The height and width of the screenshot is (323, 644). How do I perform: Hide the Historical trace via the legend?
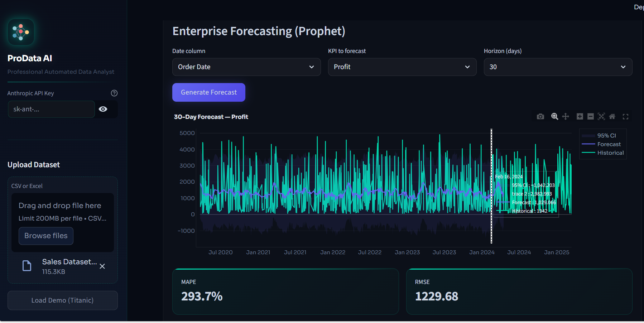point(611,153)
